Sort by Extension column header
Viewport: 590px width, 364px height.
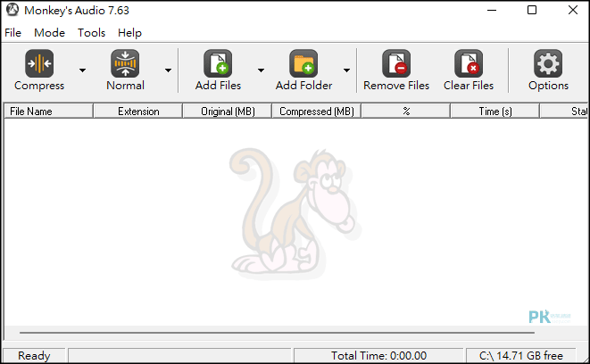pyautogui.click(x=138, y=112)
